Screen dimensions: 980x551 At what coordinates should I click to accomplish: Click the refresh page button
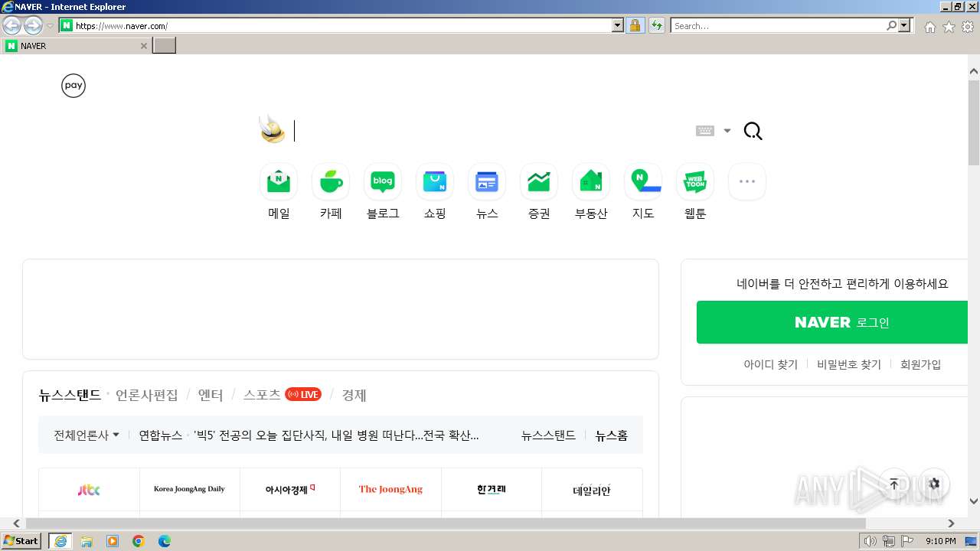[x=657, y=25]
